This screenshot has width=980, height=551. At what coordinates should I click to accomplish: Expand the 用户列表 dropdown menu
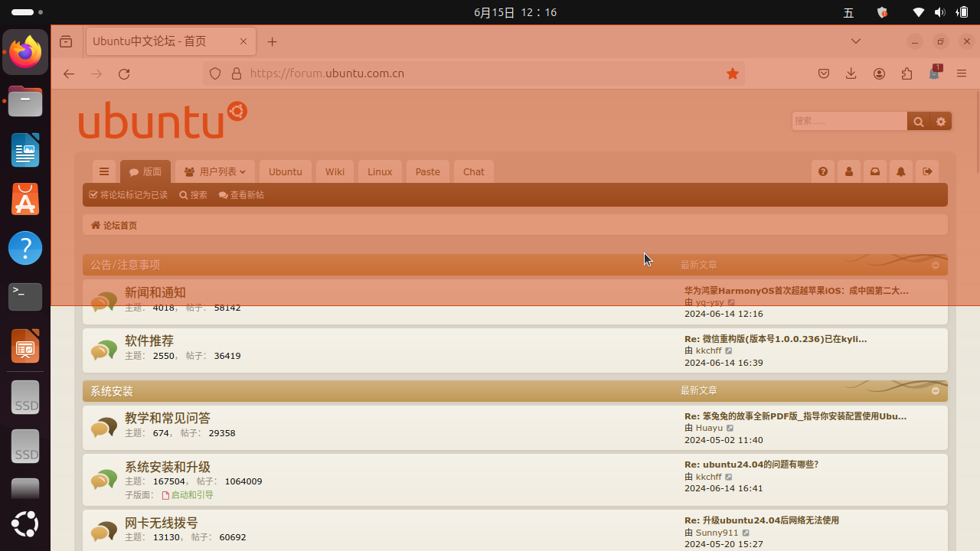pyautogui.click(x=215, y=171)
